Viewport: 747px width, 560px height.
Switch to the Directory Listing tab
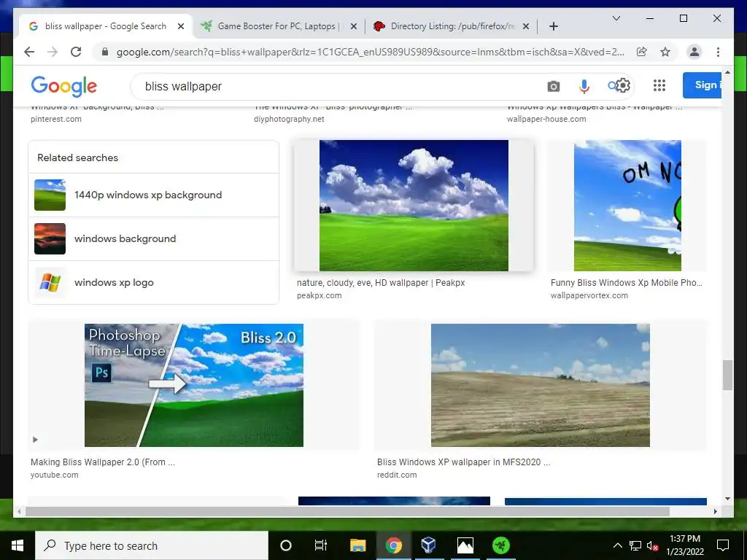coord(452,26)
